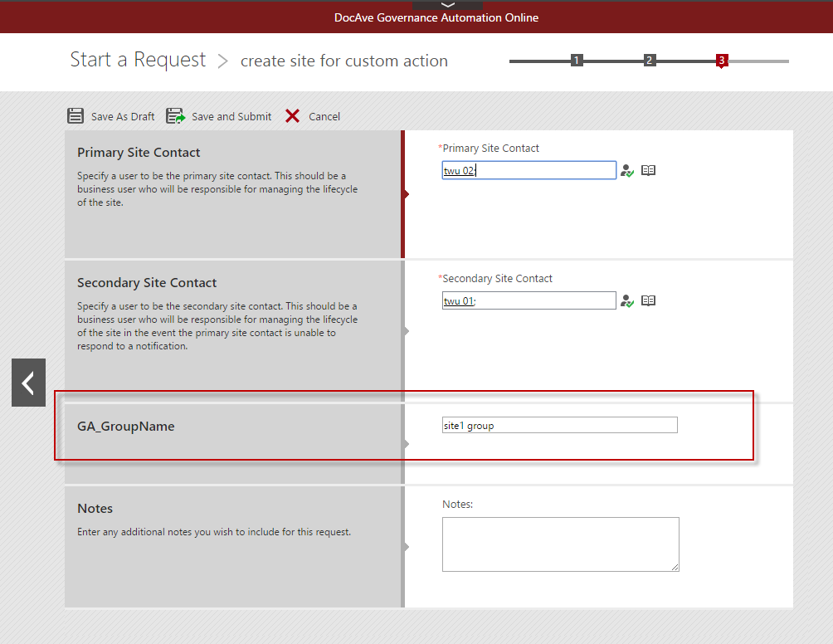
Task: Click the Cancel label
Action: click(x=324, y=116)
